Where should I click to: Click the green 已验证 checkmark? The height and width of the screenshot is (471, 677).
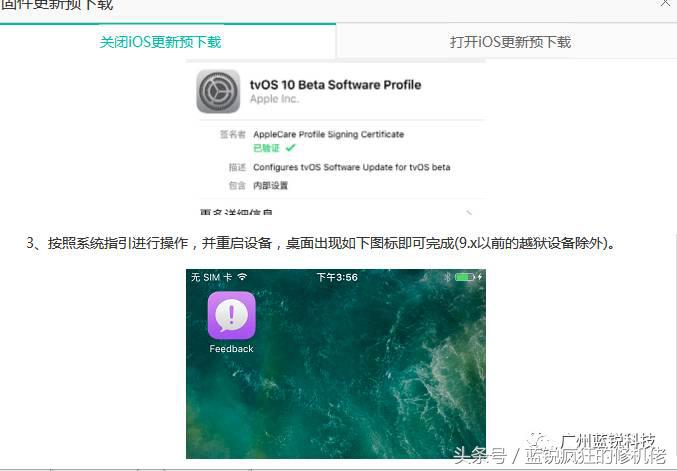pos(291,148)
